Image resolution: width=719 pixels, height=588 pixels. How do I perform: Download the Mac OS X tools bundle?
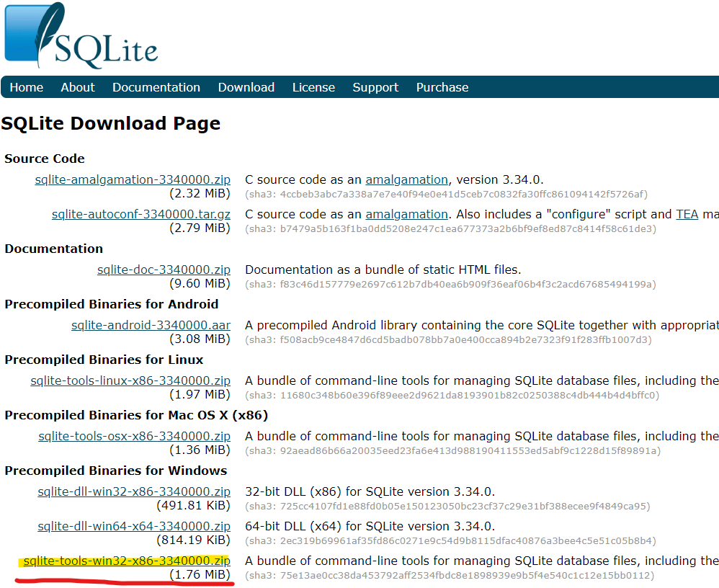(x=134, y=436)
